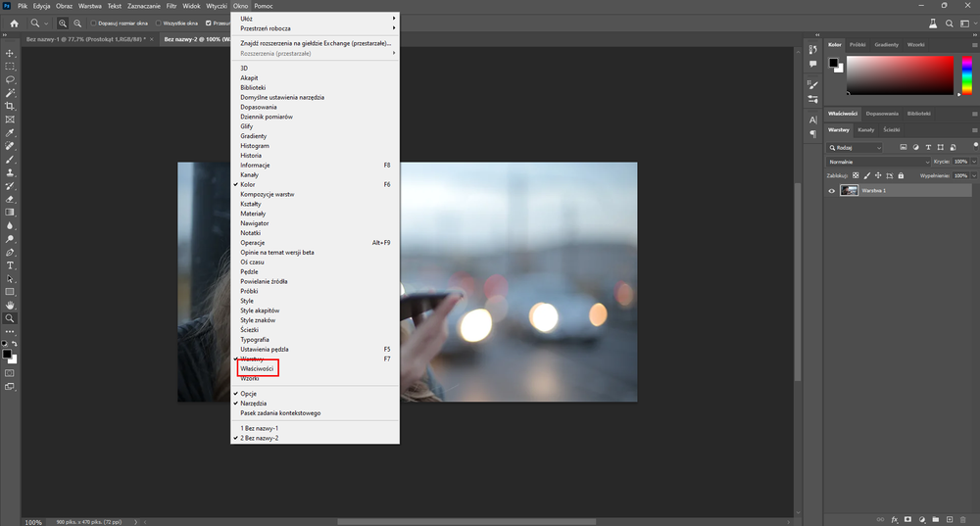Expand the Ułóż submenu
The width and height of the screenshot is (980, 526).
[x=315, y=19]
